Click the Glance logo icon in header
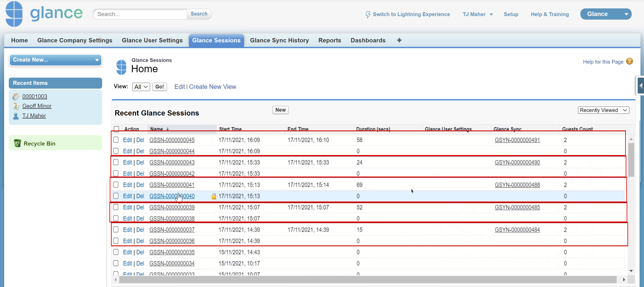 14,14
